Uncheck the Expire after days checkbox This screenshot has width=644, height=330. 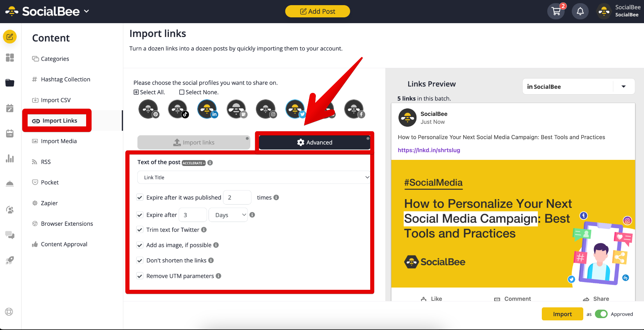pyautogui.click(x=140, y=215)
